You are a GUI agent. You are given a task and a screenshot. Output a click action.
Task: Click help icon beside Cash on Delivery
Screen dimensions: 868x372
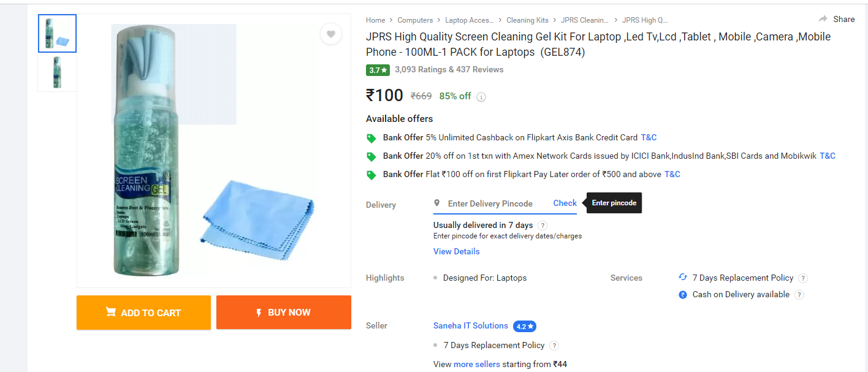pyautogui.click(x=799, y=295)
